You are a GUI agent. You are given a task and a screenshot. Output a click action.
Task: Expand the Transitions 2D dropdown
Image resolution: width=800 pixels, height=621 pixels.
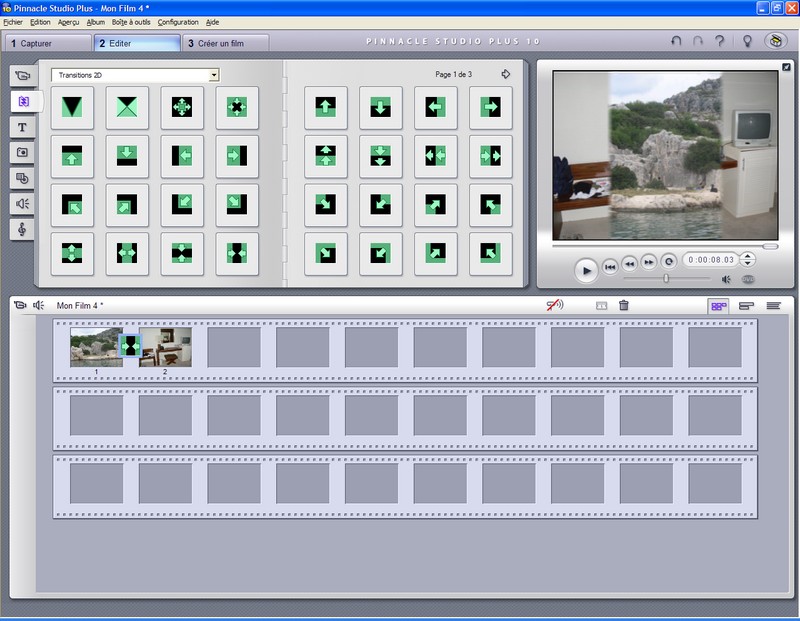click(214, 75)
